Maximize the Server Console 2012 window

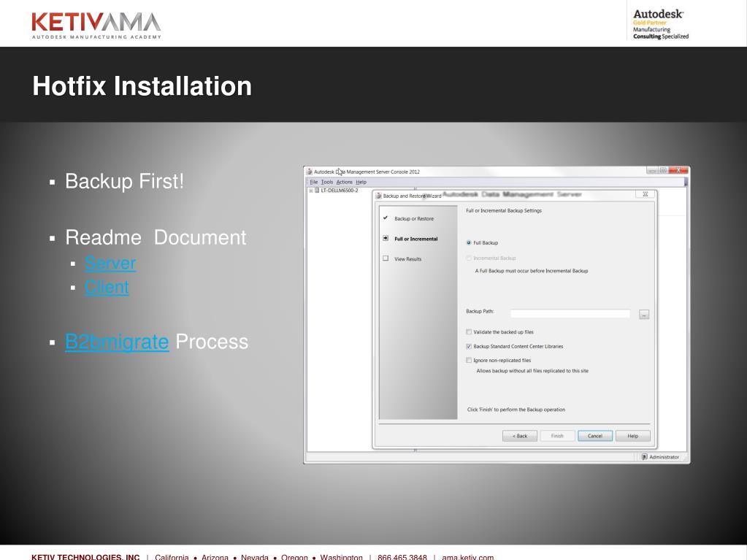tap(663, 170)
